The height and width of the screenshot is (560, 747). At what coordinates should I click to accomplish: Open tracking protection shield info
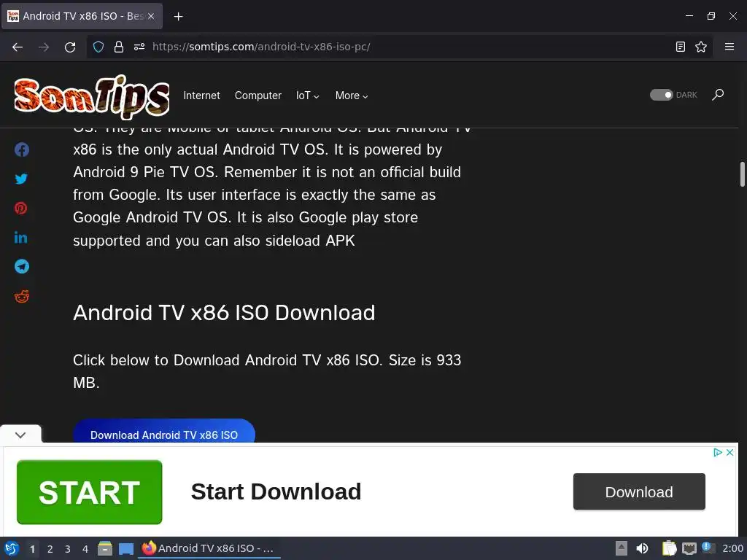(x=98, y=47)
